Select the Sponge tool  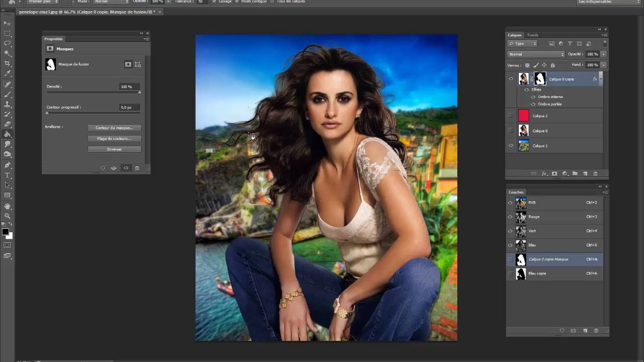coord(8,154)
